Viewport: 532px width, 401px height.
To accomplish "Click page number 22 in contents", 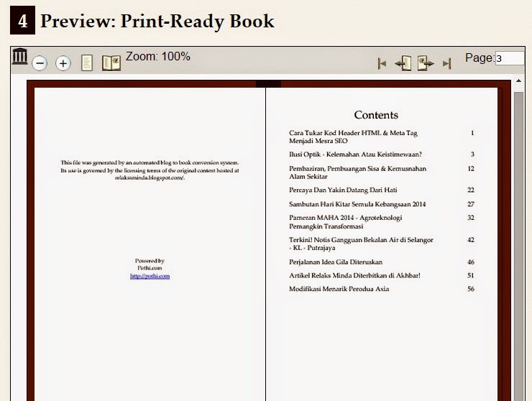I will [x=471, y=190].
